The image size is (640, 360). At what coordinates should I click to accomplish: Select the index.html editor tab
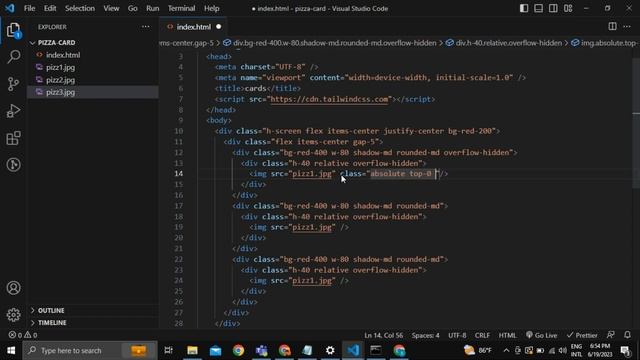(193, 27)
